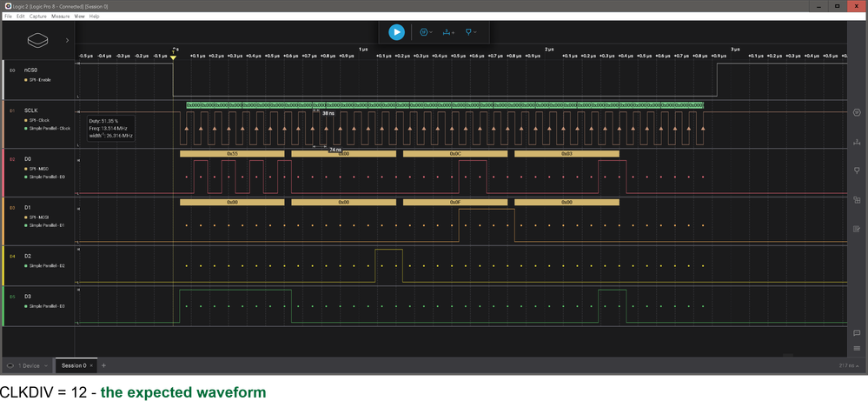Image resolution: width=868 pixels, height=401 pixels.
Task: Open the Capture menu
Action: (38, 17)
